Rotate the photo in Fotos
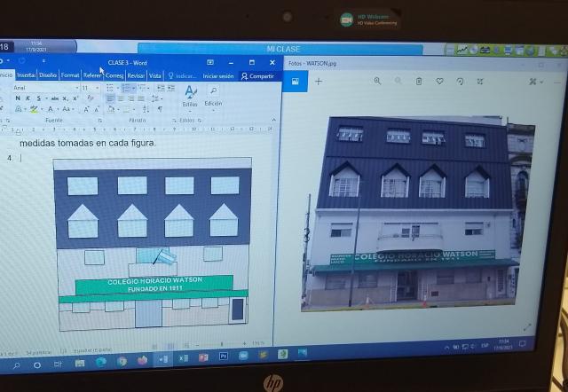 (x=460, y=82)
